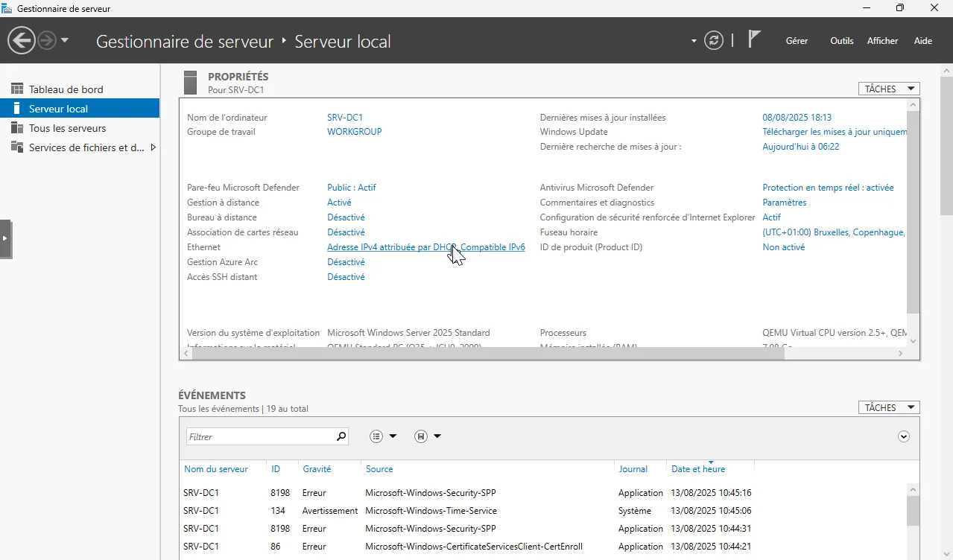Sort events by Gravité column
953x560 pixels.
(317, 469)
